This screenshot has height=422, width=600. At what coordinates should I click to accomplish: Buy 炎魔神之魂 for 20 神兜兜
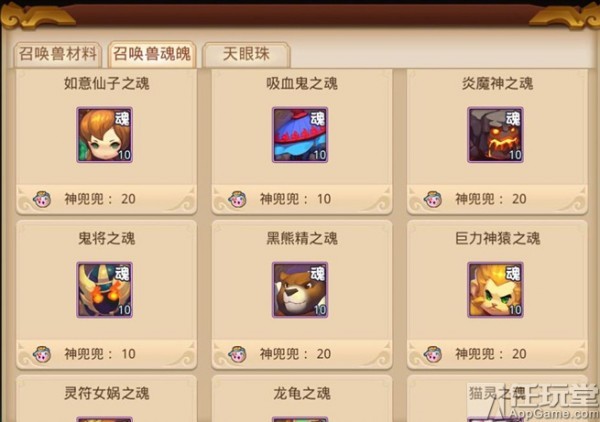click(497, 199)
